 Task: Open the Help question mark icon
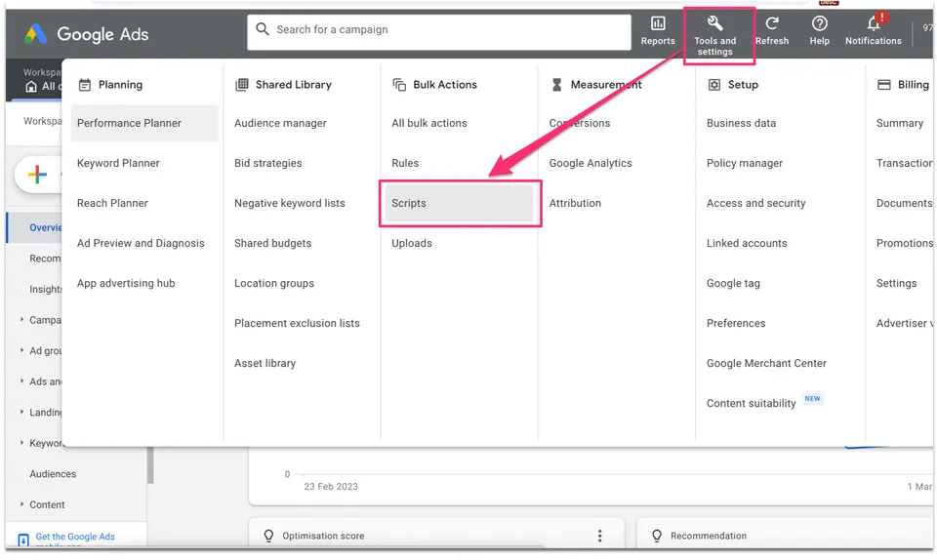[819, 23]
